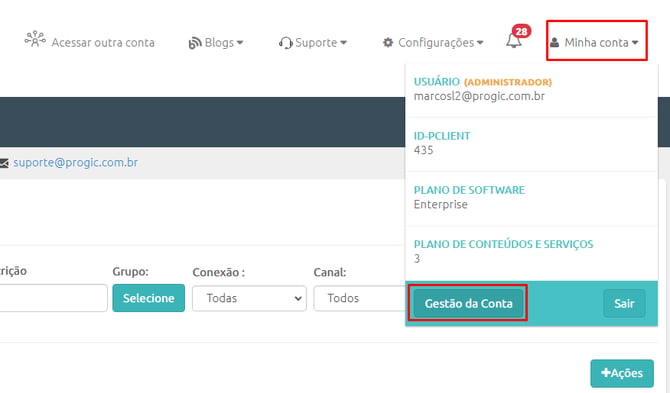This screenshot has width=670, height=393.
Task: Click the PLANO DE SOFTWARE heading
Action: coord(469,190)
